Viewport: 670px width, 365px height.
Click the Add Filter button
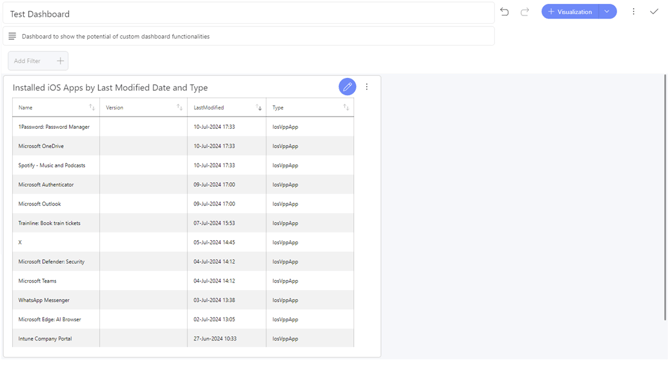[38, 61]
